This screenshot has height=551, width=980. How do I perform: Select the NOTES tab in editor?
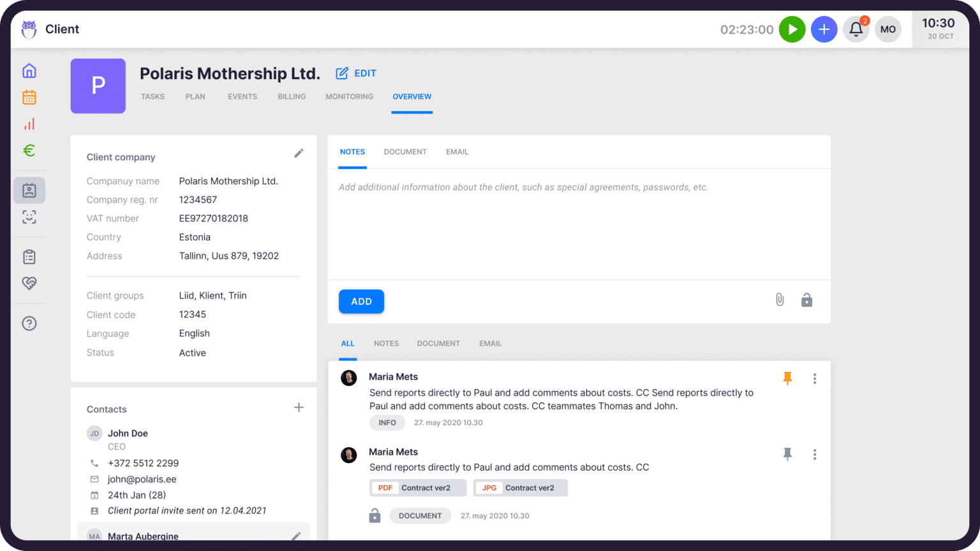pyautogui.click(x=352, y=152)
